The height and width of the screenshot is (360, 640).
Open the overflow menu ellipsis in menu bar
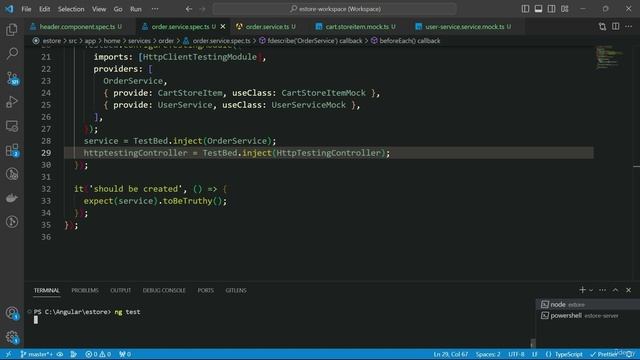155,9
